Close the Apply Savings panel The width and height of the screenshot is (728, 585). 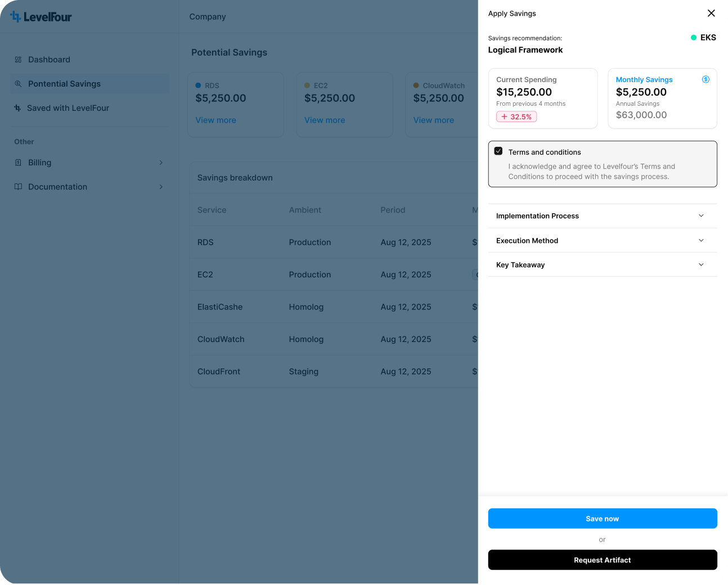711,13
